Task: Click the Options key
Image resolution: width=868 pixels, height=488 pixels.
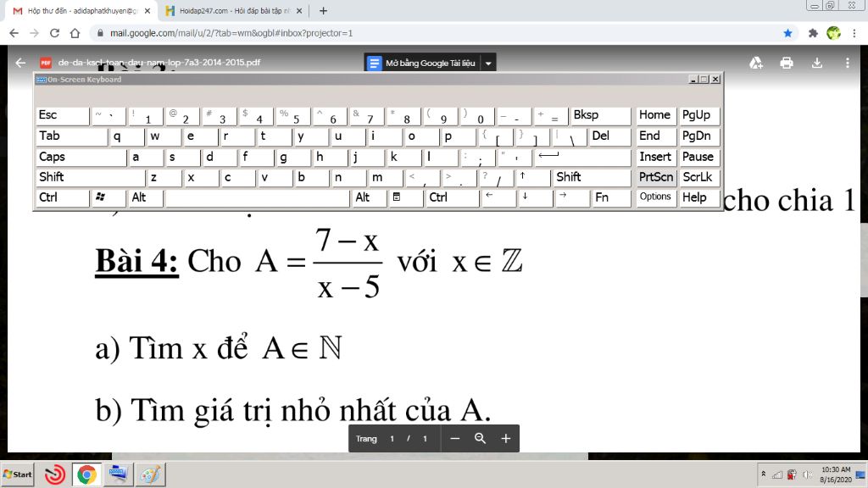Action: (656, 198)
